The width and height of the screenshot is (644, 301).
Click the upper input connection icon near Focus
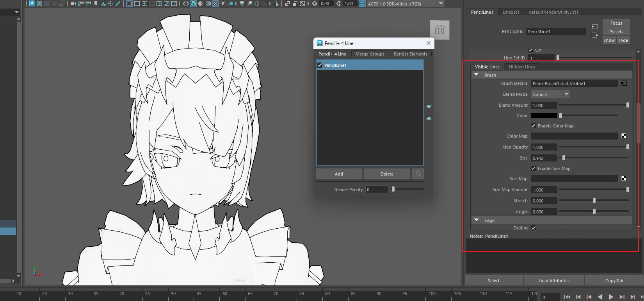pyautogui.click(x=595, y=27)
